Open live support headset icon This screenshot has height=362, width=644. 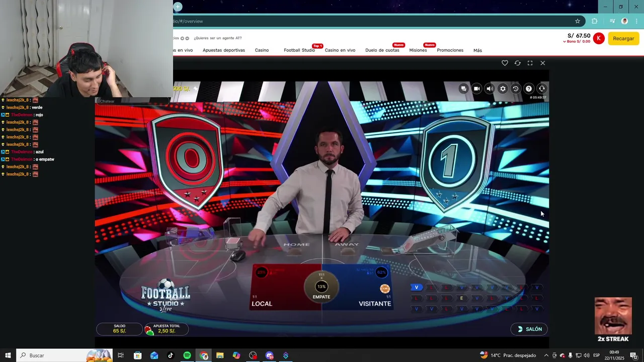[x=542, y=88]
